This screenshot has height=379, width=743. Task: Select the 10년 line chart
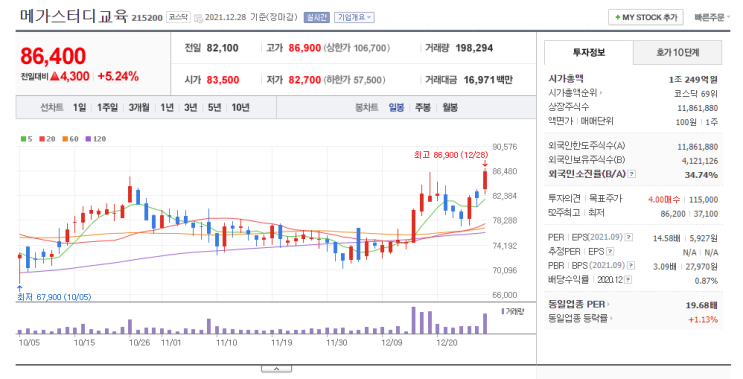[x=240, y=108]
